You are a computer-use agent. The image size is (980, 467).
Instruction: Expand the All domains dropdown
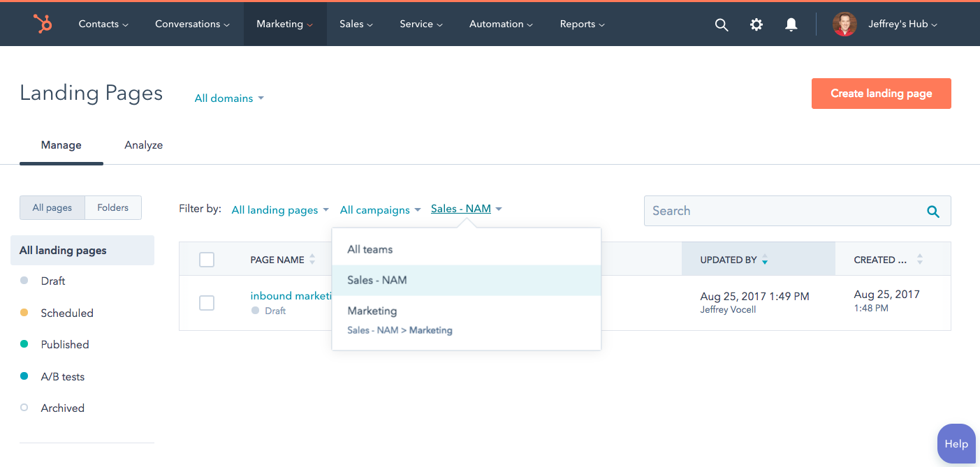tap(229, 98)
